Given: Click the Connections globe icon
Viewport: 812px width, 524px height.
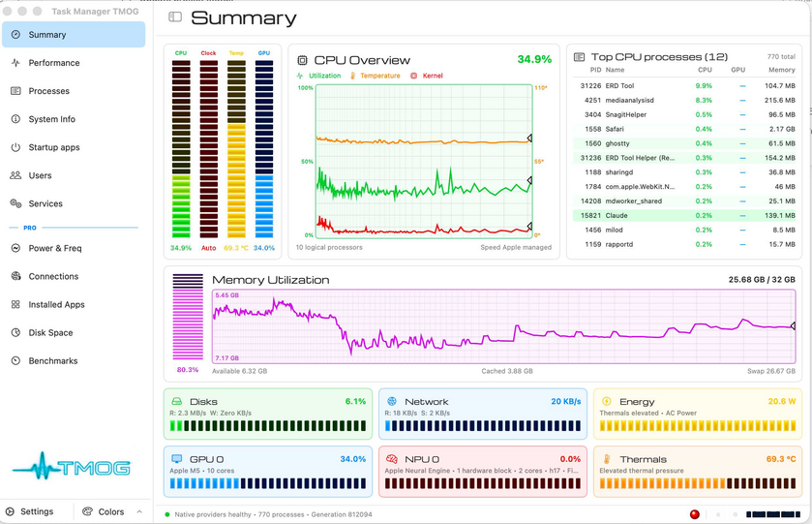Looking at the screenshot, I should coord(15,276).
